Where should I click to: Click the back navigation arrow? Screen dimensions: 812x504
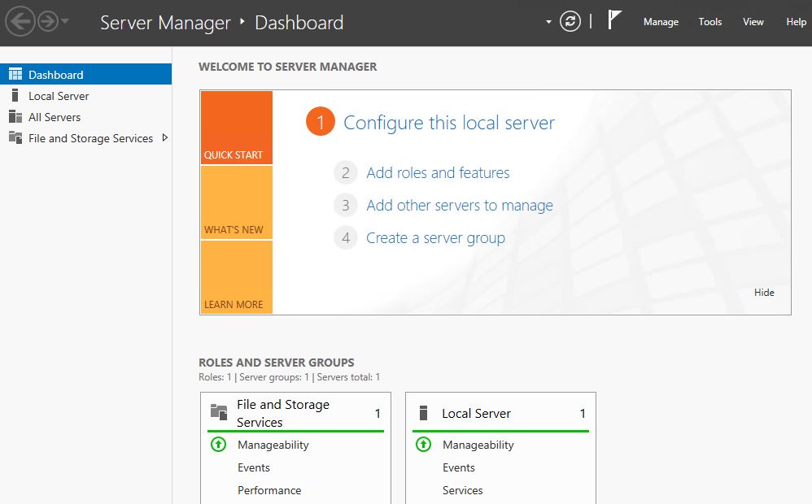[19, 22]
